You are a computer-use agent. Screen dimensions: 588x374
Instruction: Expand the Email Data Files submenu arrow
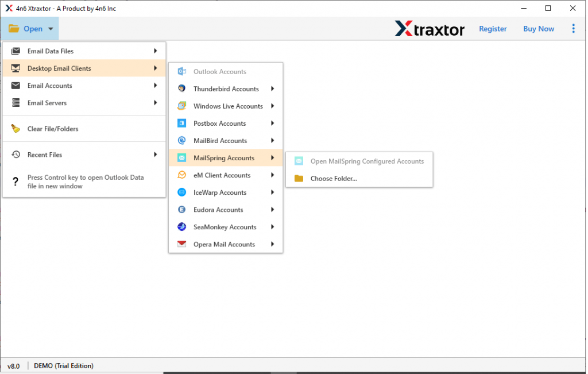(155, 51)
